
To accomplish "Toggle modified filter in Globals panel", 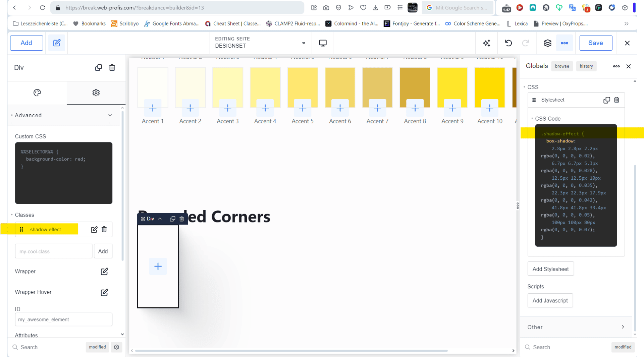I will click(623, 347).
